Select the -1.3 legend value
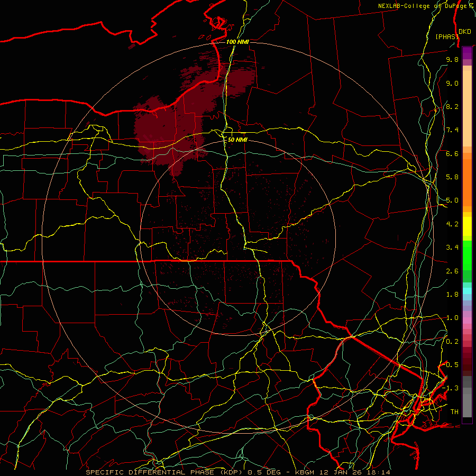This screenshot has width=476, height=476. click(451, 388)
